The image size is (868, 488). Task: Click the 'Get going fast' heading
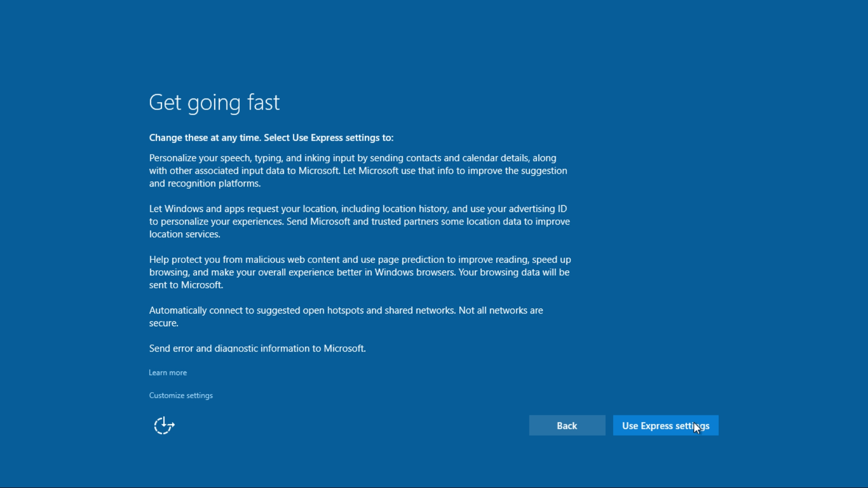click(214, 103)
